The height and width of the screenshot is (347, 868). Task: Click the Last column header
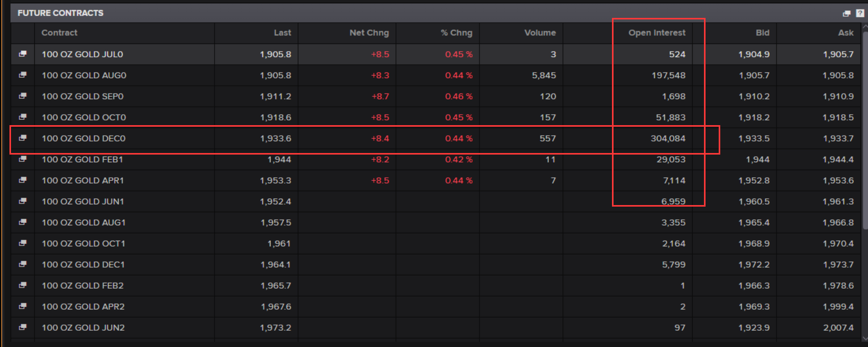(282, 33)
